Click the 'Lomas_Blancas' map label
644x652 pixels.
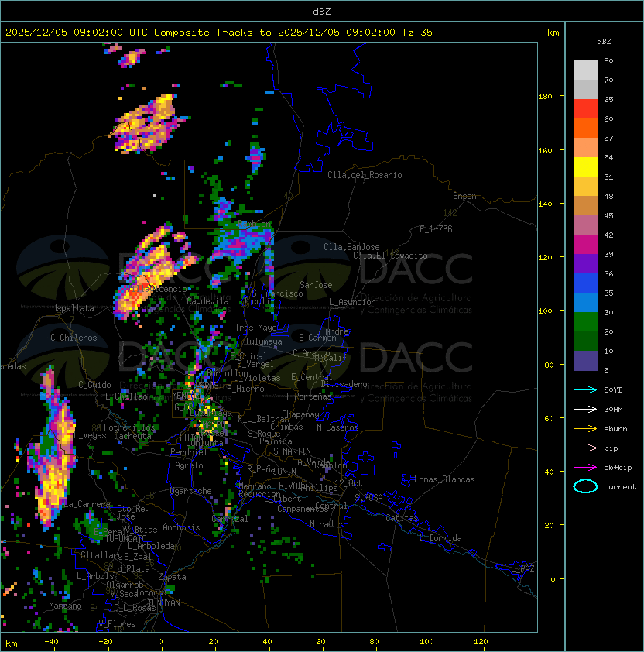tap(444, 479)
